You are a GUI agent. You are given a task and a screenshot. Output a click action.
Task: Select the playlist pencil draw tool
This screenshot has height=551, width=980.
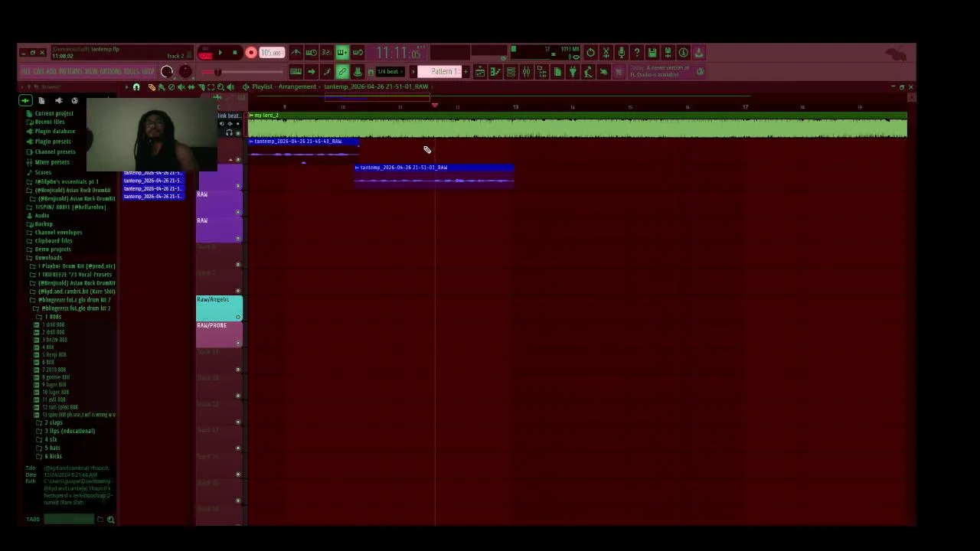pyautogui.click(x=152, y=87)
